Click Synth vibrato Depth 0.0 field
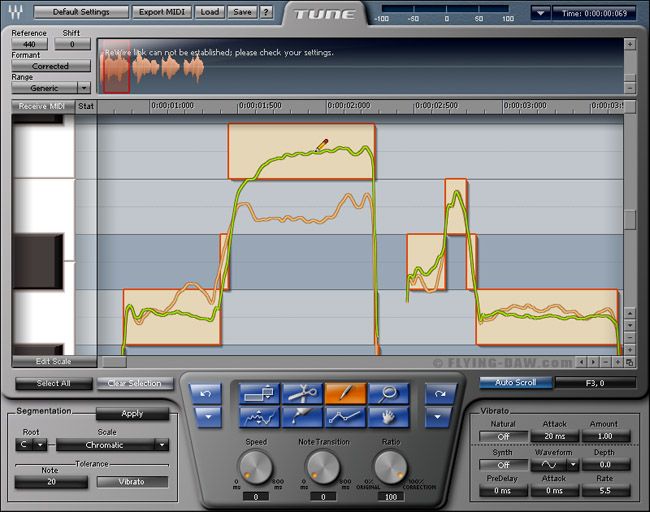 click(605, 465)
